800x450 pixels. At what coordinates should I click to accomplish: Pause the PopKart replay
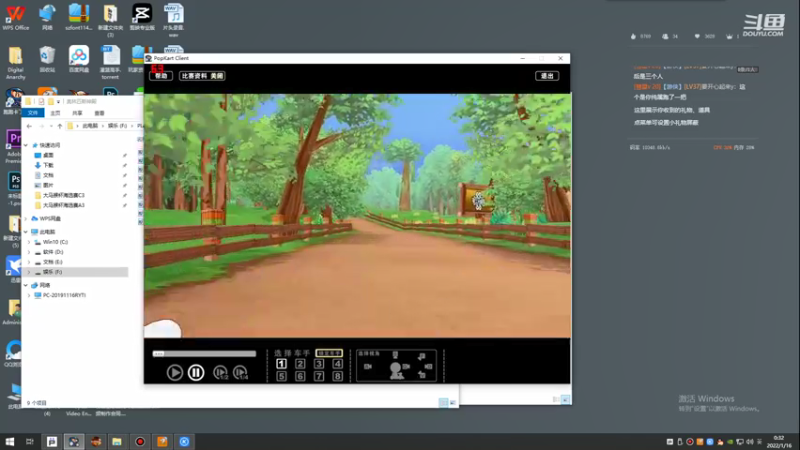pos(196,372)
